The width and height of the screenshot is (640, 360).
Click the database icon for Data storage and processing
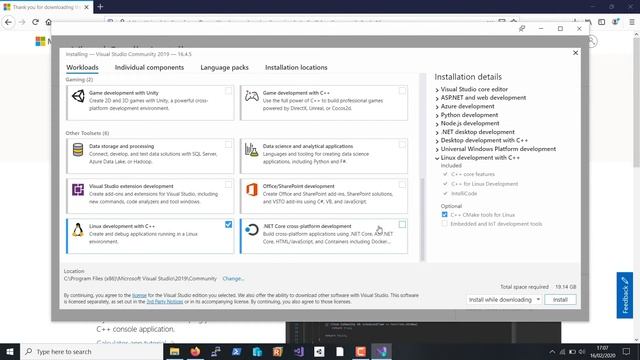point(78,150)
